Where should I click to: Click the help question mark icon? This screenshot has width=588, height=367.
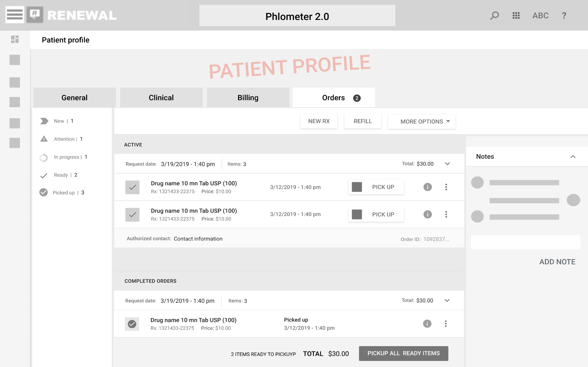pyautogui.click(x=564, y=15)
